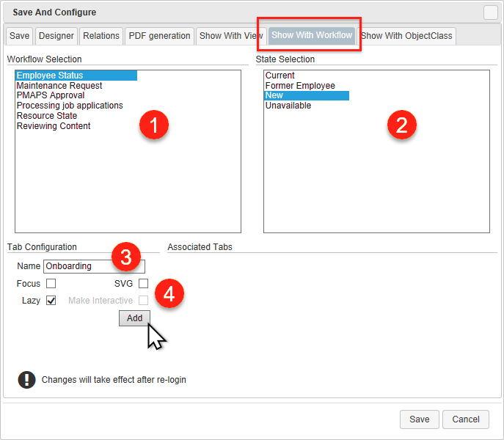Image resolution: width=504 pixels, height=440 pixels.
Task: Open the PDF generation tab
Action: pyautogui.click(x=159, y=36)
